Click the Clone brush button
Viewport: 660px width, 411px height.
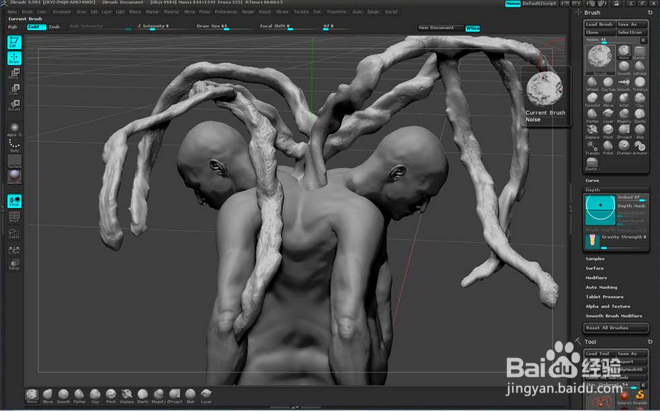click(599, 32)
